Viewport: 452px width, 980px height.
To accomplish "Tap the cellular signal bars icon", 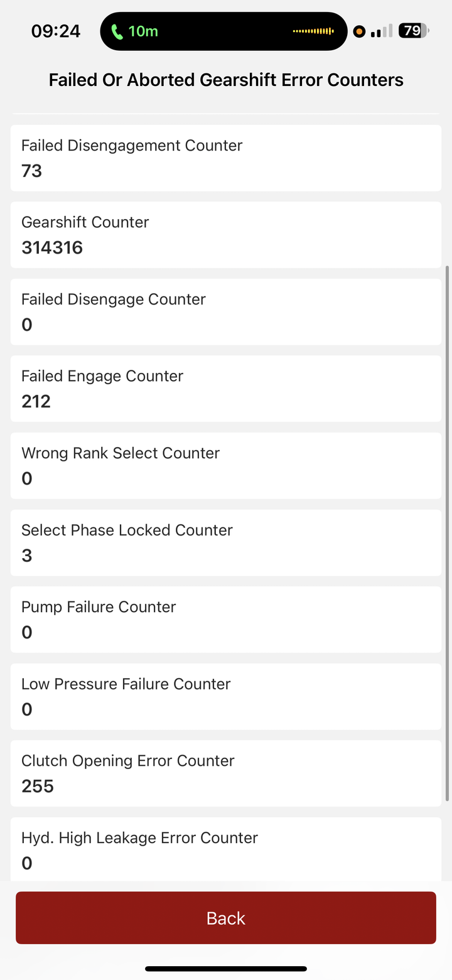I will (x=381, y=31).
